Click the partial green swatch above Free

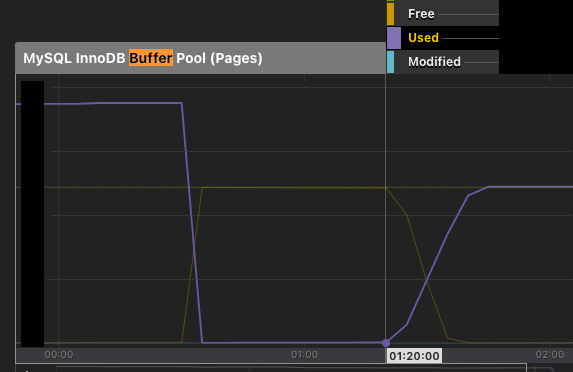pyautogui.click(x=390, y=1)
